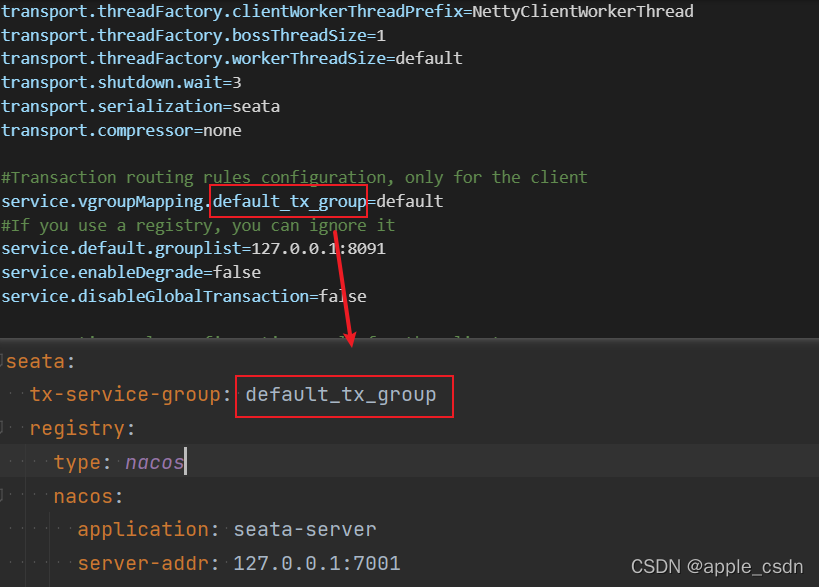Image resolution: width=819 pixels, height=587 pixels.
Task: Click the service.enableDegrade=false line
Action: 131,273
